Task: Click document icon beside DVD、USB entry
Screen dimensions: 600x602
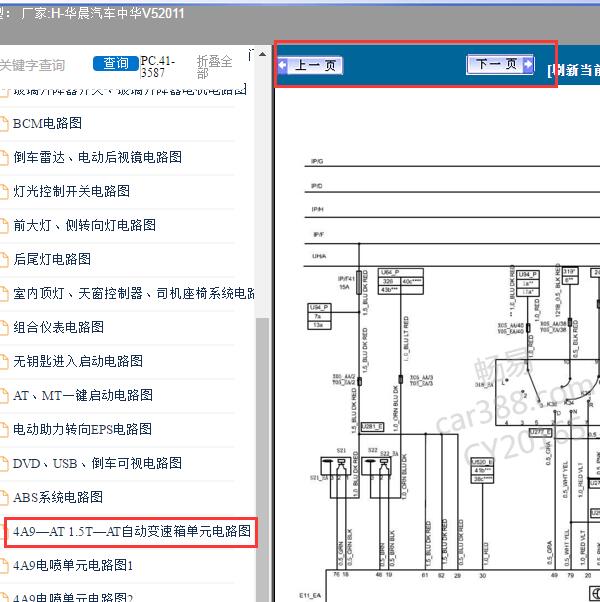Action: (x=4, y=464)
